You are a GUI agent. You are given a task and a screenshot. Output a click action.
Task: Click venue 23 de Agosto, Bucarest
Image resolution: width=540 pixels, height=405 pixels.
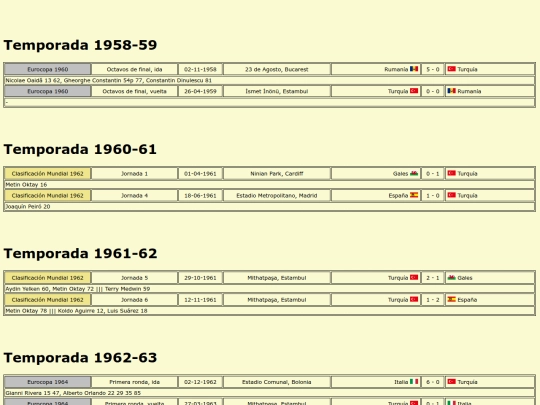pos(277,69)
